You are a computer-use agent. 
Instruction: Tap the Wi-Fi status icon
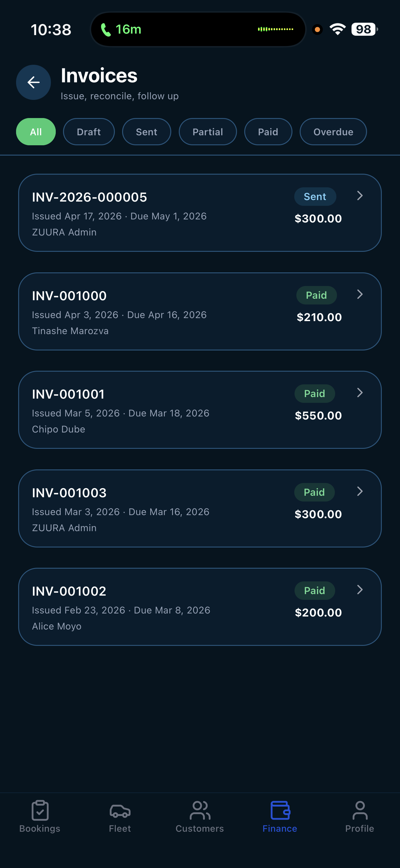click(x=337, y=29)
